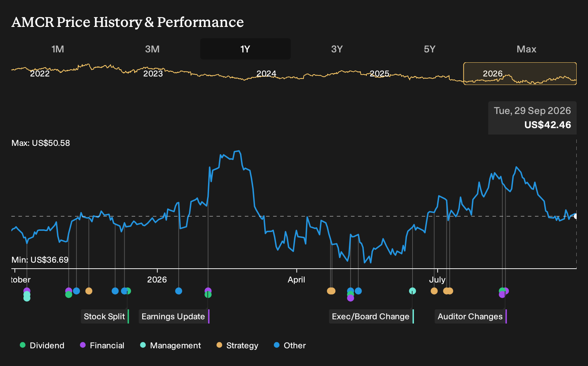588x366 pixels.
Task: Open the Exec/Board Change event label
Action: [x=371, y=316]
